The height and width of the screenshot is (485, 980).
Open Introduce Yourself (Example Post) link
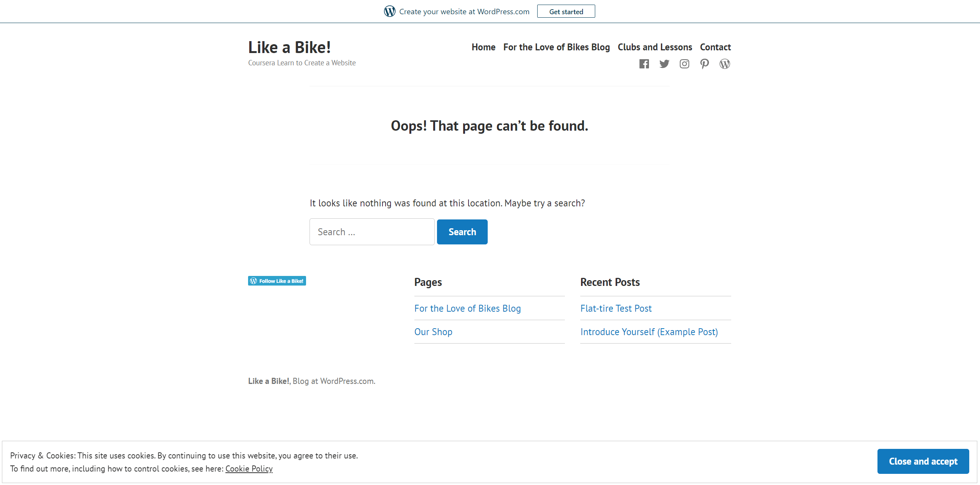tap(649, 332)
